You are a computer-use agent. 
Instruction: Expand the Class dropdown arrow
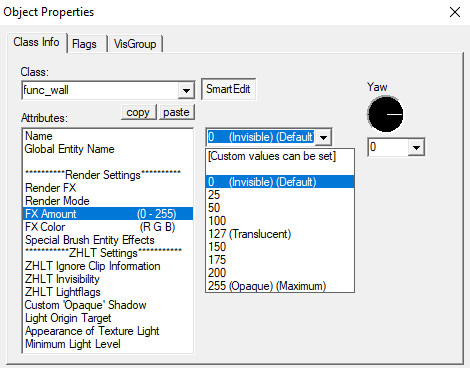(x=186, y=90)
